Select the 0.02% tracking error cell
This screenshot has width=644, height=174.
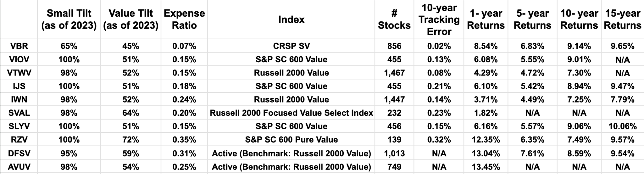(x=439, y=46)
